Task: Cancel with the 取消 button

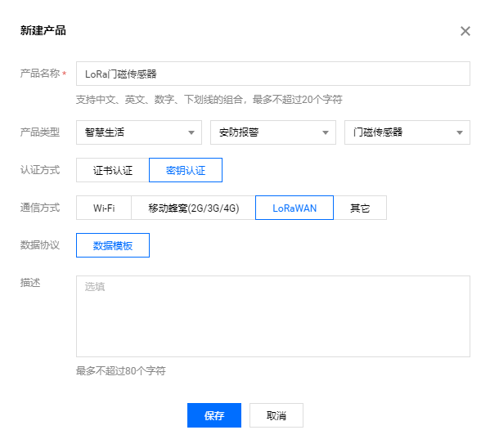Action: (x=276, y=415)
